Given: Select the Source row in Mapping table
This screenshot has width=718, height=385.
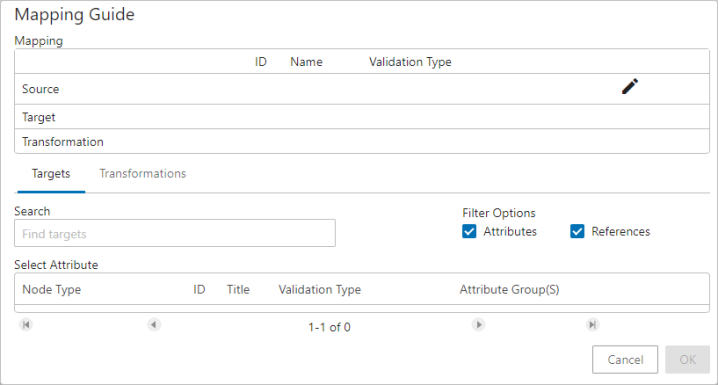Looking at the screenshot, I should (362, 89).
